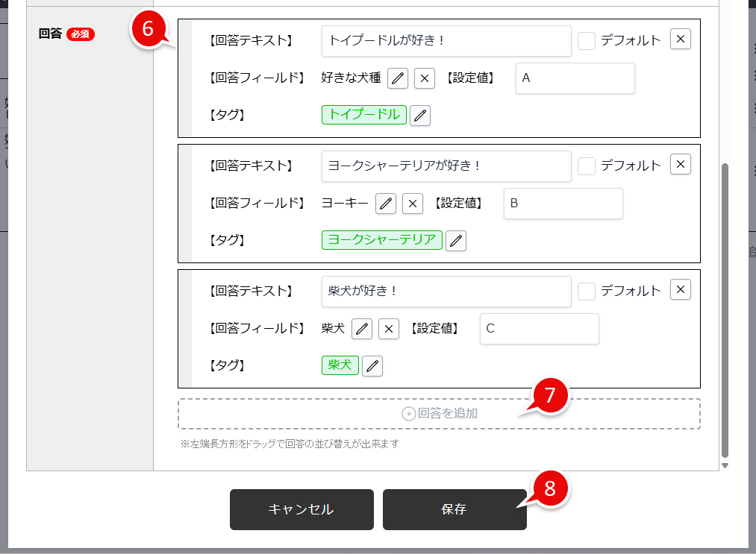Viewport: 756px width, 554px height.
Task: Remove the ヨーキー field with X icon
Action: pos(412,203)
